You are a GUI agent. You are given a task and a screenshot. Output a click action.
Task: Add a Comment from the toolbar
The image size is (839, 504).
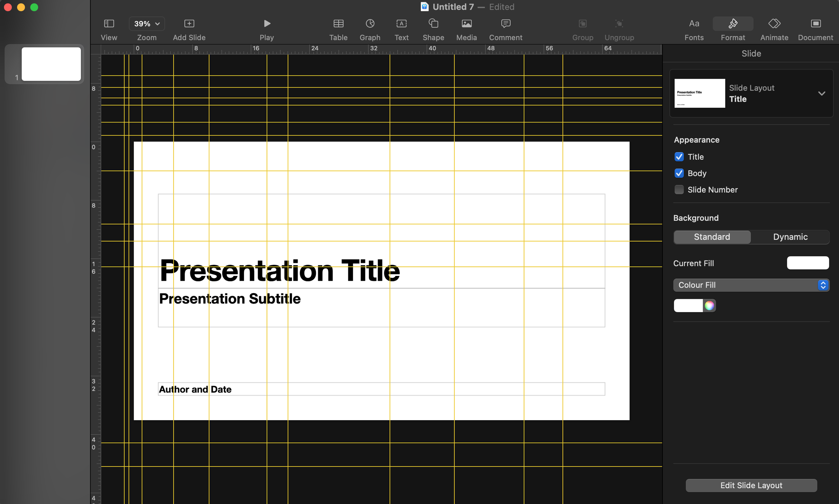point(505,24)
